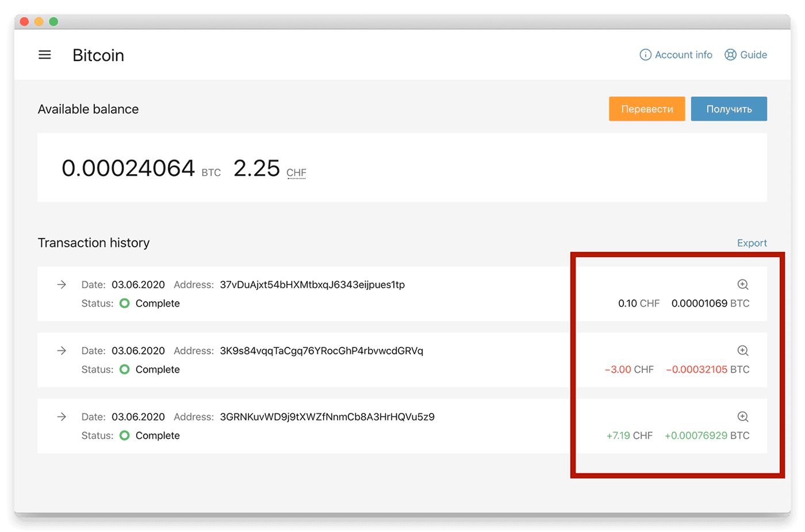Open details magnifier for −0.00032105 BTC transaction
Image resolution: width=805 pixels, height=532 pixels.
click(743, 350)
